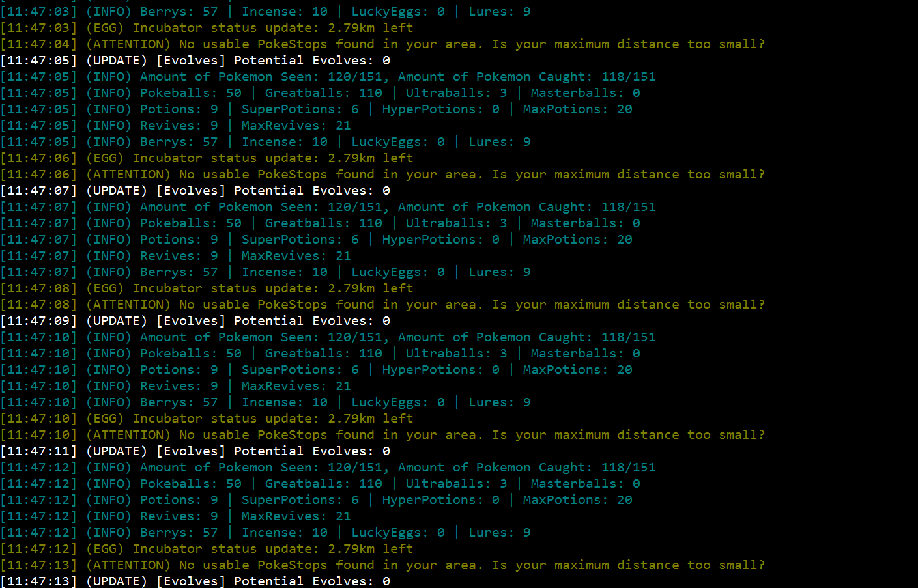Click the 11:47:06 ATTENTION warning line
918x588 pixels.
point(382,175)
